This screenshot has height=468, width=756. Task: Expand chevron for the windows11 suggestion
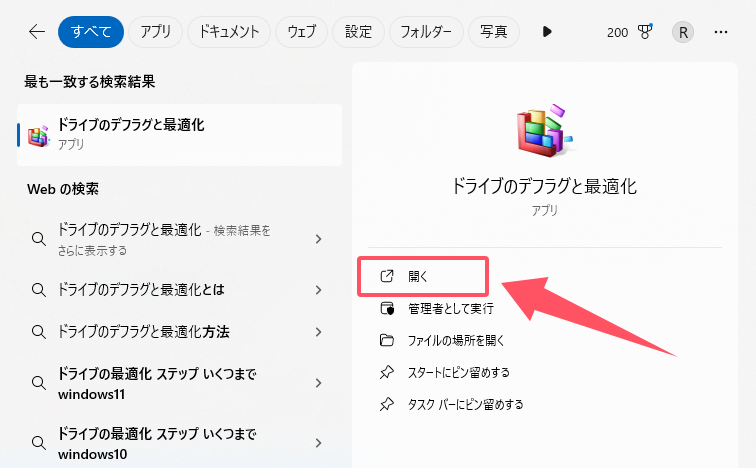pyautogui.click(x=318, y=383)
